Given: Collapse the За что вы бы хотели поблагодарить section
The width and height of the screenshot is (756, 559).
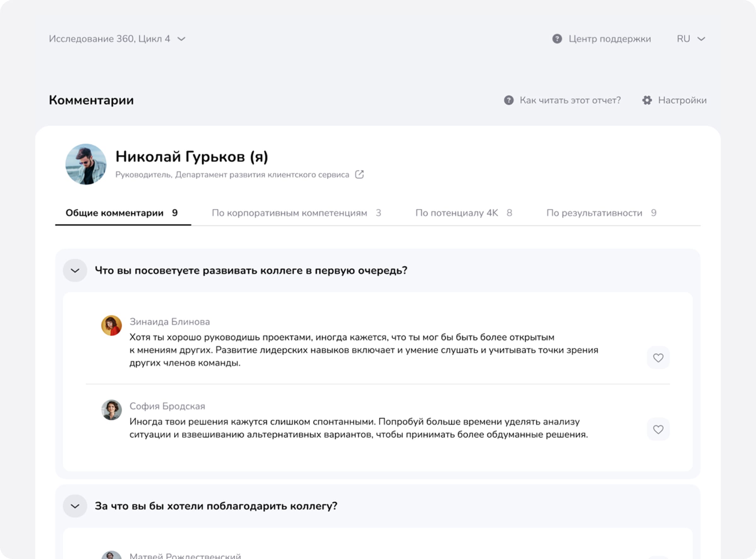Looking at the screenshot, I should coord(75,506).
